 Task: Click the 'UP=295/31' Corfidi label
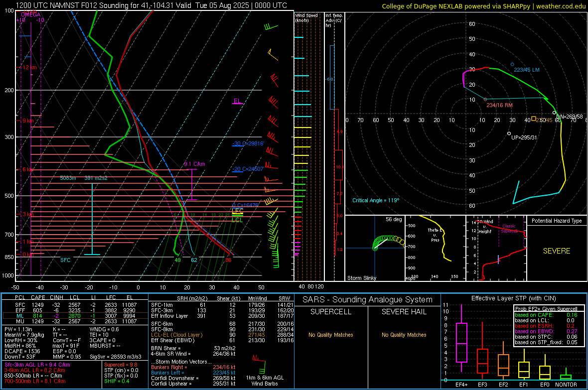pyautogui.click(x=524, y=137)
